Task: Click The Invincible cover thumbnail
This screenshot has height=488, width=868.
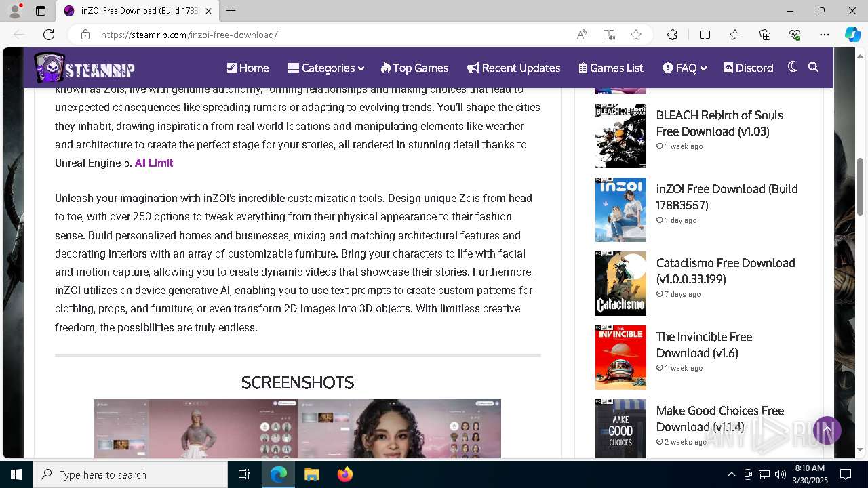Action: click(620, 357)
